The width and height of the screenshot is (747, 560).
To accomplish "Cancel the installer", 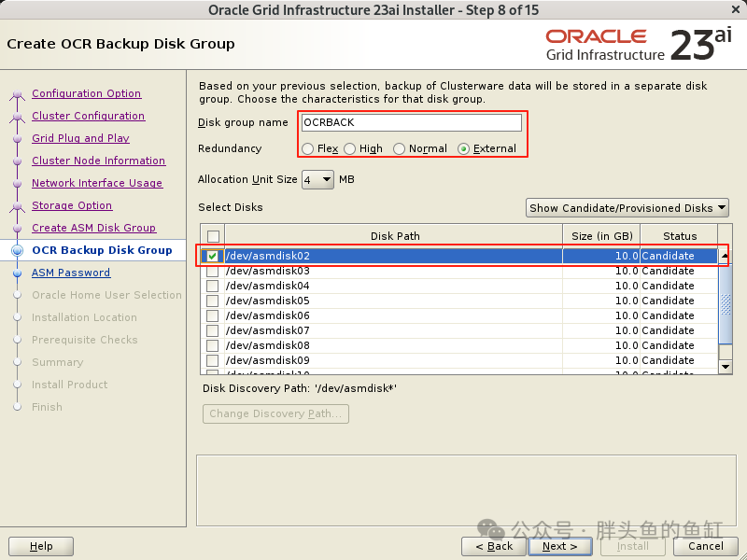I will [706, 546].
